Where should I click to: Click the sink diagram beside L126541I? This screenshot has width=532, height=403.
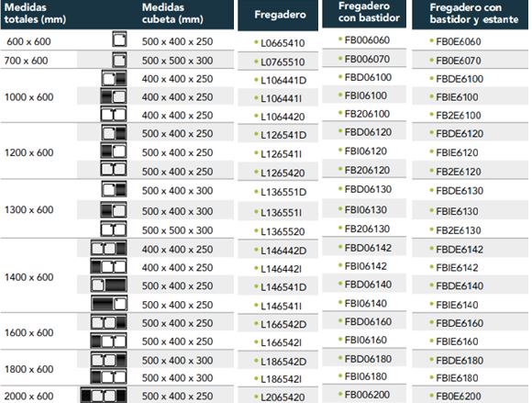coord(114,151)
